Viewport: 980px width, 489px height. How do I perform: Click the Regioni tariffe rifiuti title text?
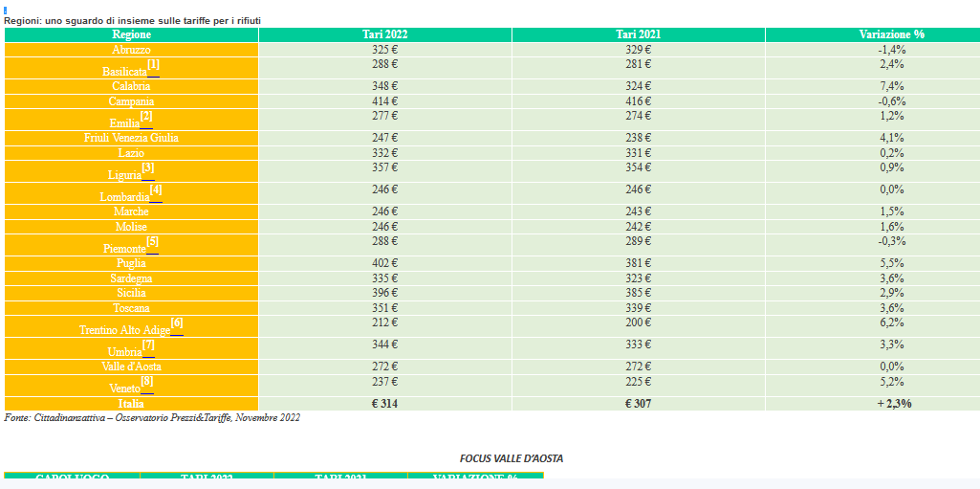132,20
